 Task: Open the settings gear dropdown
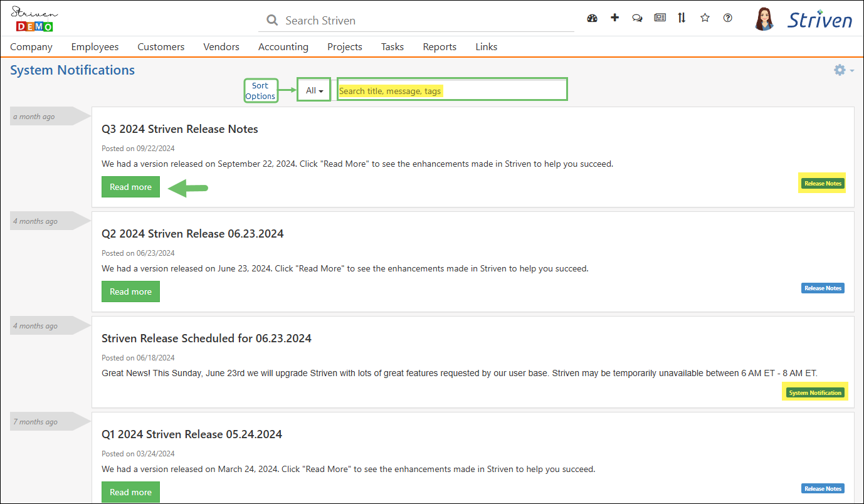pyautogui.click(x=843, y=70)
